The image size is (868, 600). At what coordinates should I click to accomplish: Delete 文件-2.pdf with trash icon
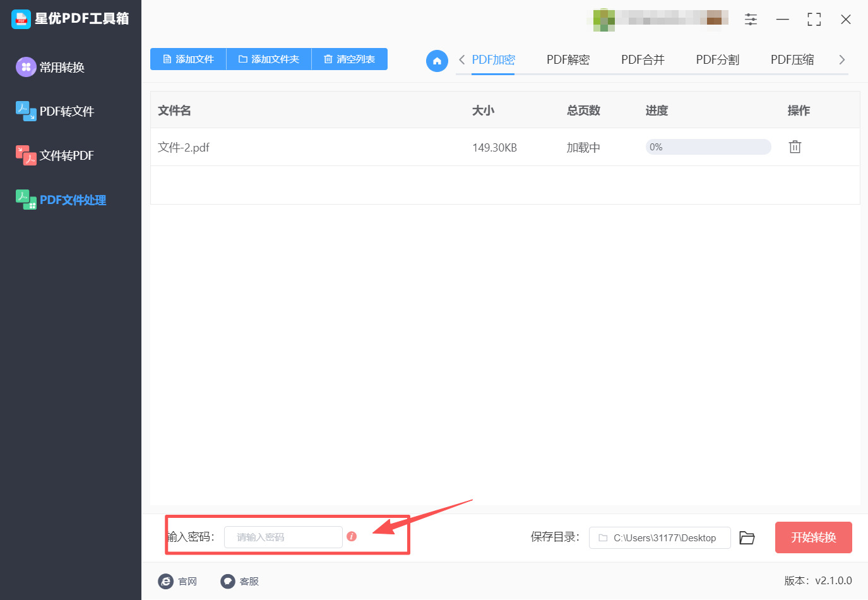click(795, 147)
